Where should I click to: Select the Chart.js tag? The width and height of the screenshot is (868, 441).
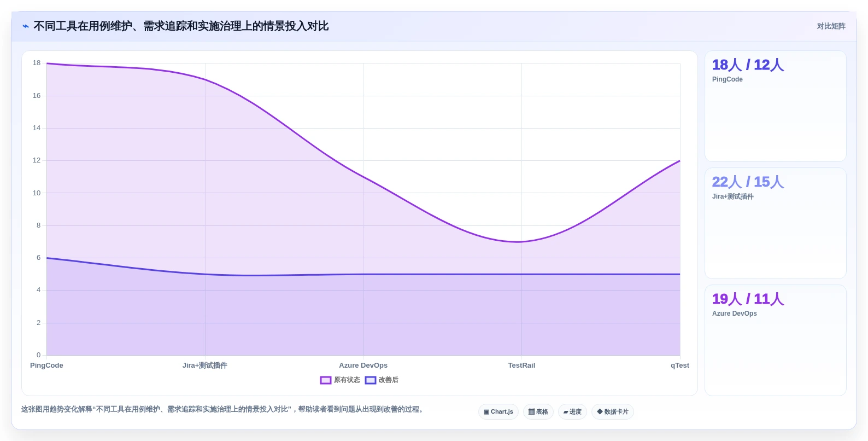coord(498,412)
